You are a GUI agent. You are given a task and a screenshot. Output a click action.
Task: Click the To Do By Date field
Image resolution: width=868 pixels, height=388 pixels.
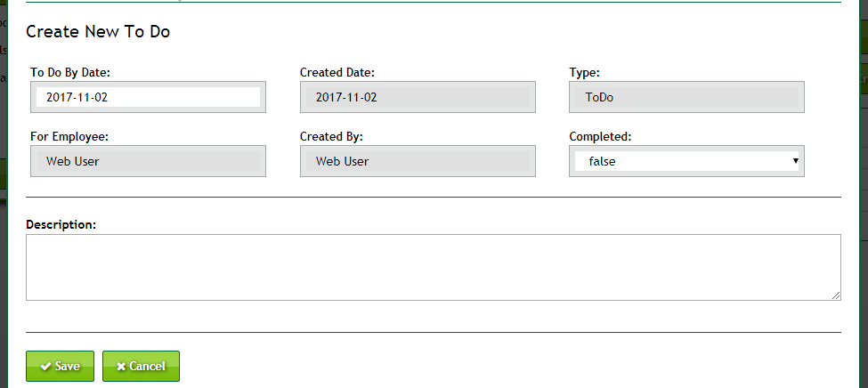pyautogui.click(x=148, y=97)
